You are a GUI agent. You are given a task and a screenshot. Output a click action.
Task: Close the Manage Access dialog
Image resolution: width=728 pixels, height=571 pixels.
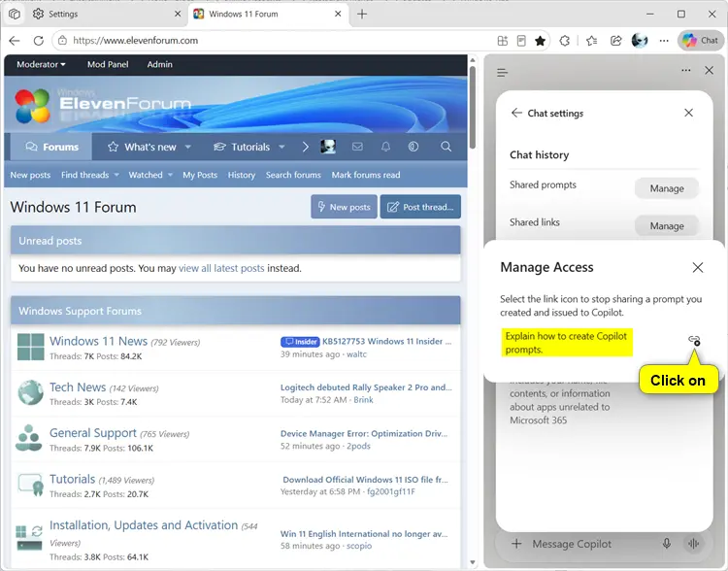(697, 268)
